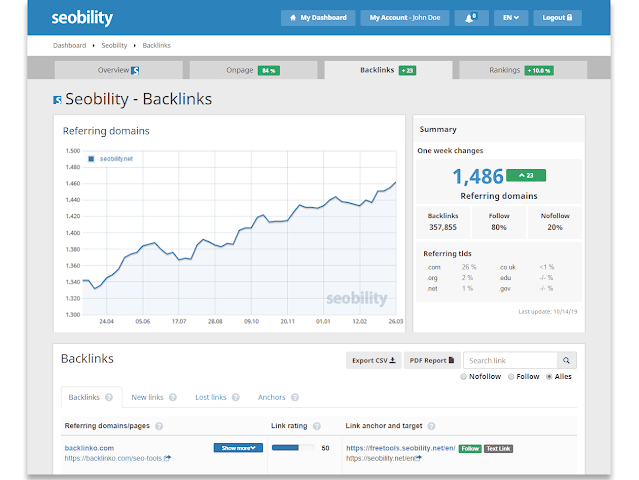This screenshot has height=480, width=639.
Task: Open external icon for https://seobility.net/en/
Action: click(x=419, y=458)
